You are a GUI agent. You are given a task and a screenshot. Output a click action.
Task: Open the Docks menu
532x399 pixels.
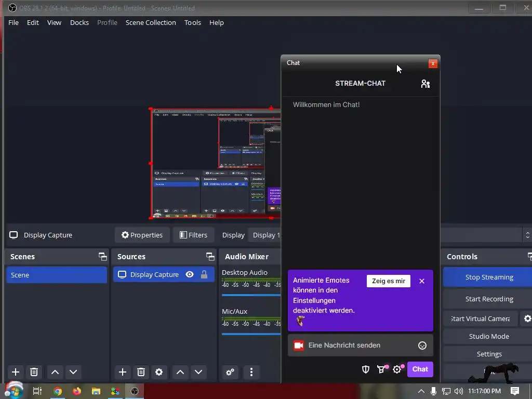click(x=79, y=22)
